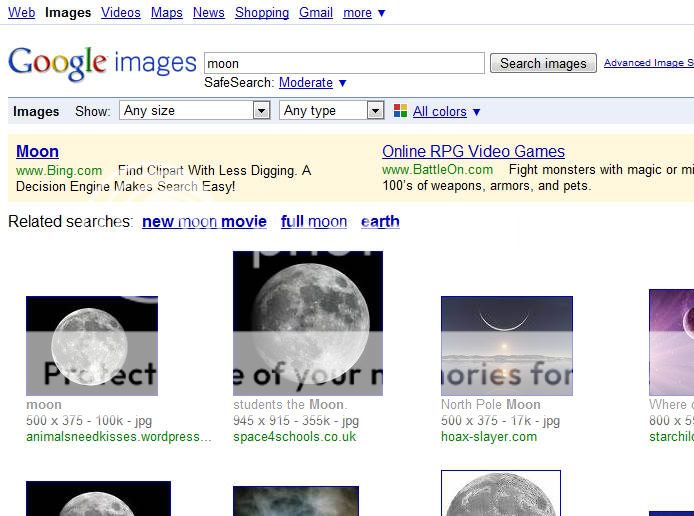The image size is (694, 516).
Task: Open the Web search tab
Action: click(x=21, y=12)
